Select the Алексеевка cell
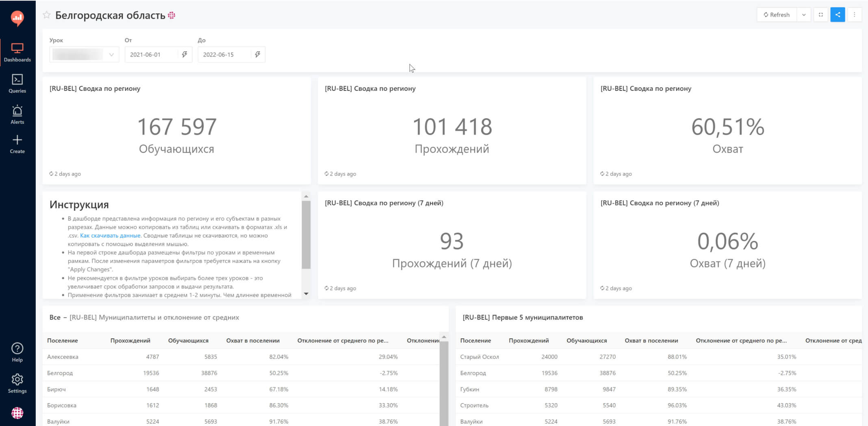868x426 pixels. coord(63,357)
